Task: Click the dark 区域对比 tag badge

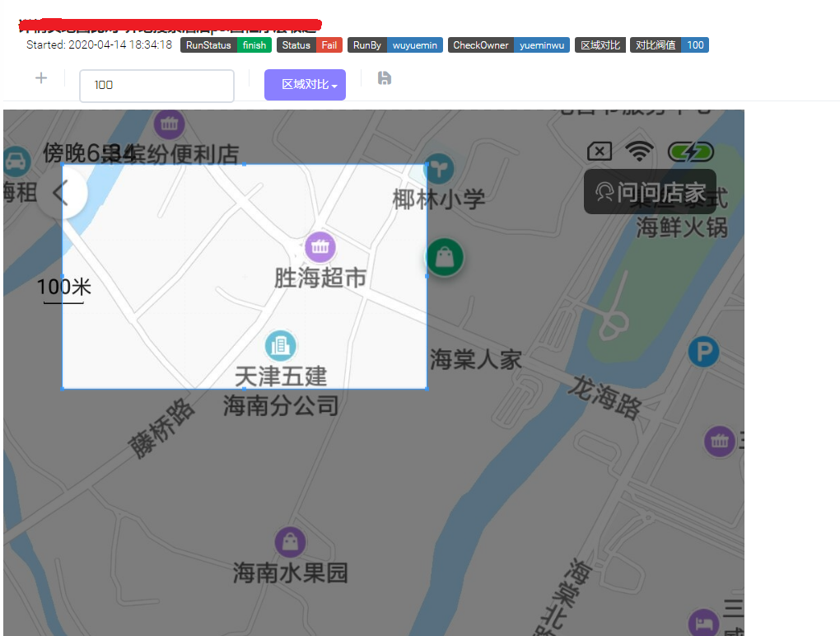Action: [x=600, y=45]
